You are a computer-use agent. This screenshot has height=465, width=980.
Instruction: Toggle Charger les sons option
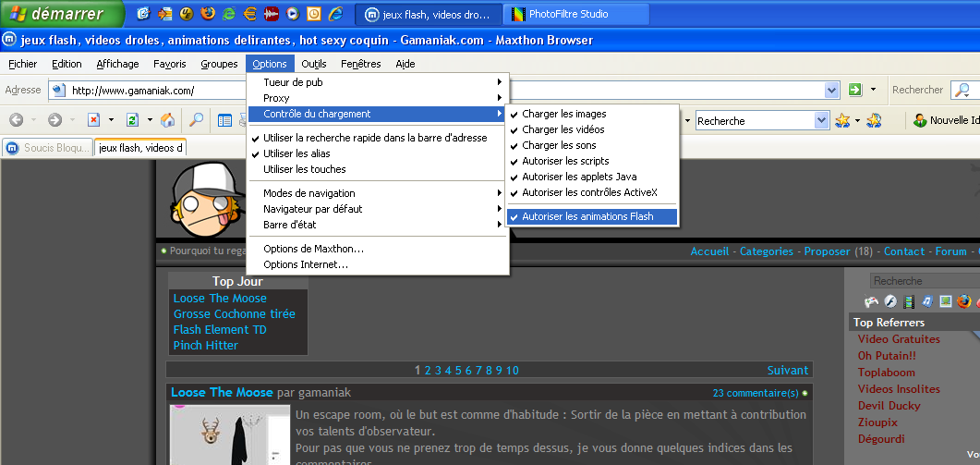pyautogui.click(x=592, y=145)
